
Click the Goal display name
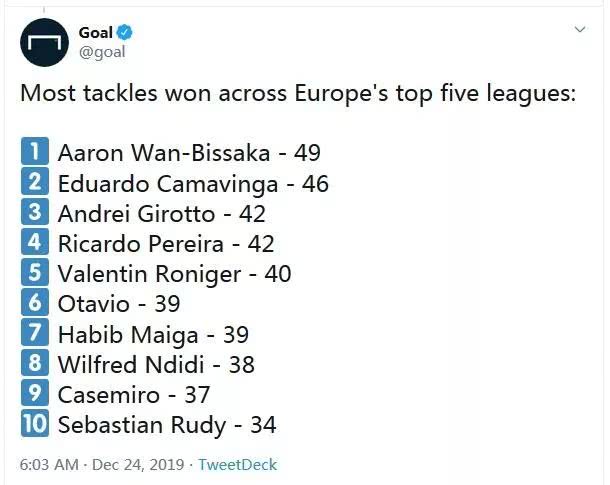coord(96,33)
